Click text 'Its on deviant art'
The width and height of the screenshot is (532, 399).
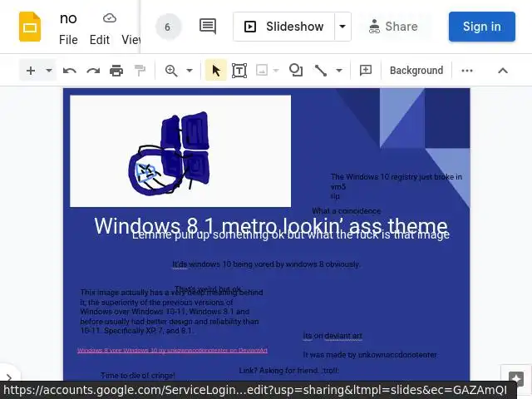(332, 336)
